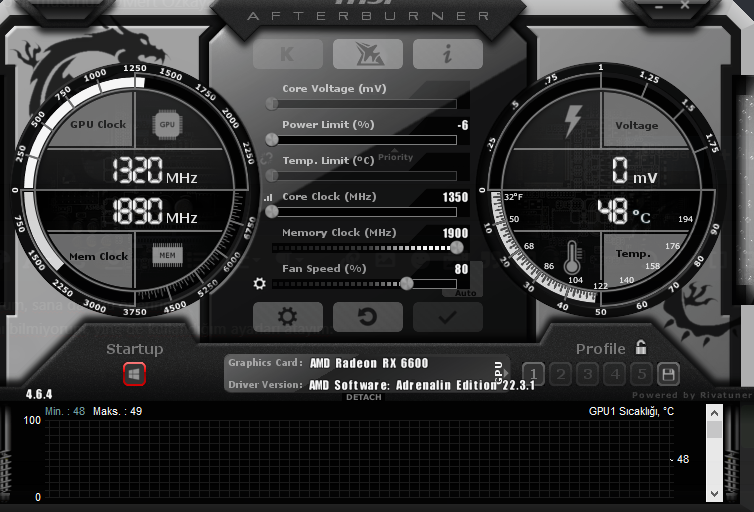
Task: Click the Core Clock value 1350
Action: click(x=455, y=197)
